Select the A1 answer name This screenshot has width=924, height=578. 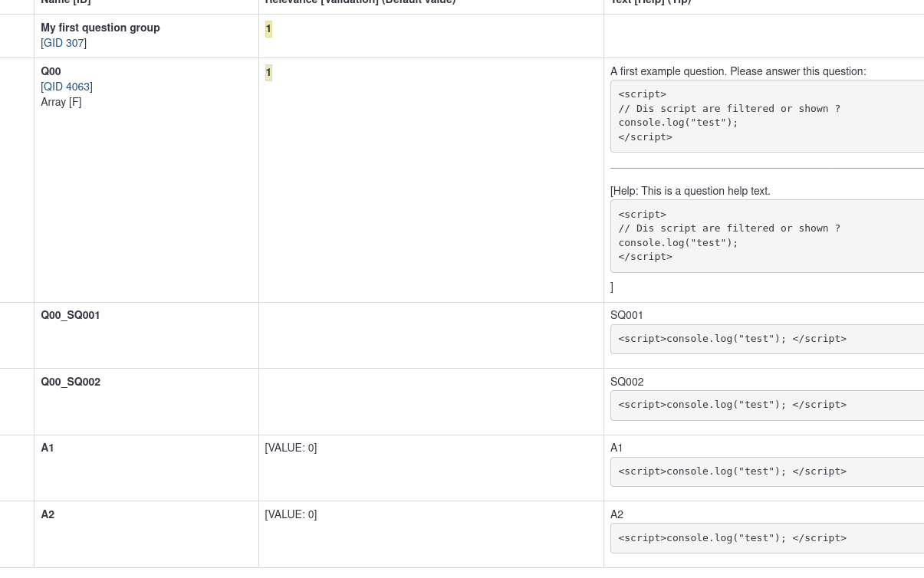(48, 448)
